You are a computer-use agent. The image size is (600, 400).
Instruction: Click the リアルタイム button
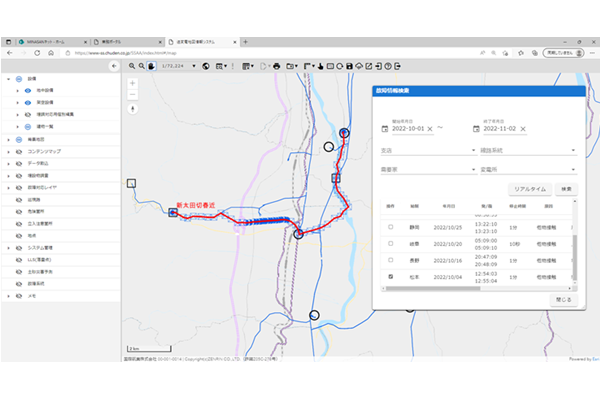click(x=529, y=188)
